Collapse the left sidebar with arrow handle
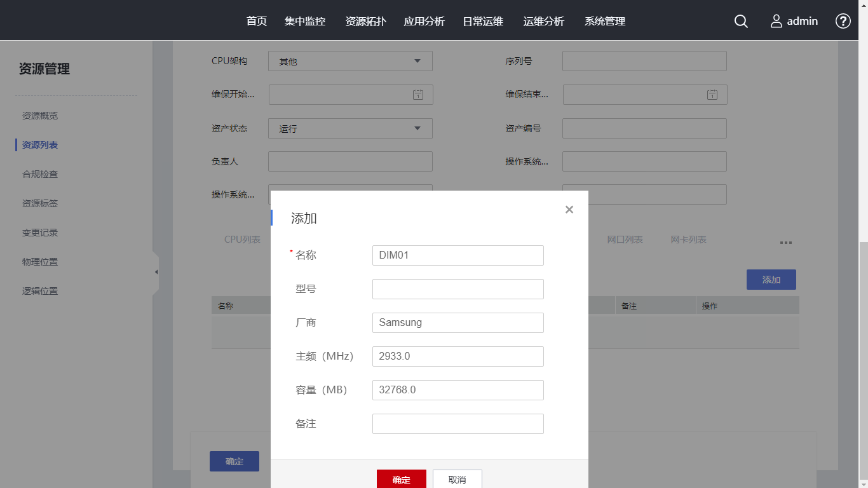 156,272
